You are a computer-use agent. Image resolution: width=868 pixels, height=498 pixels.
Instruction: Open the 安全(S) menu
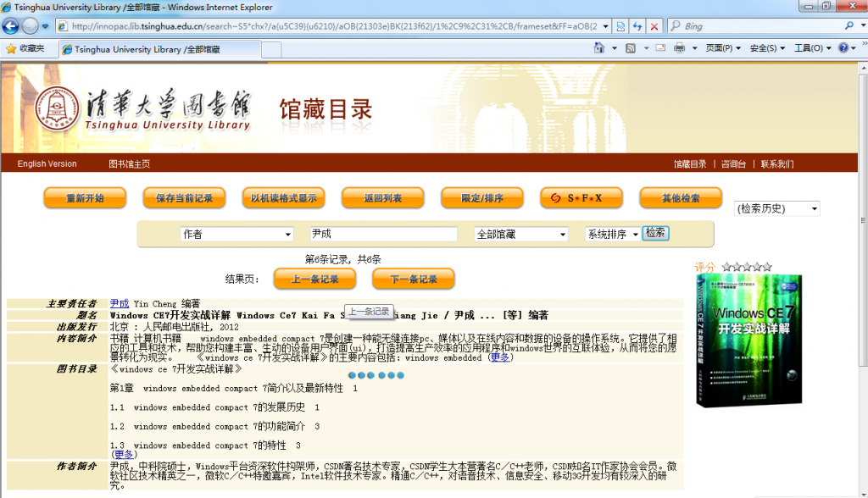click(x=767, y=48)
